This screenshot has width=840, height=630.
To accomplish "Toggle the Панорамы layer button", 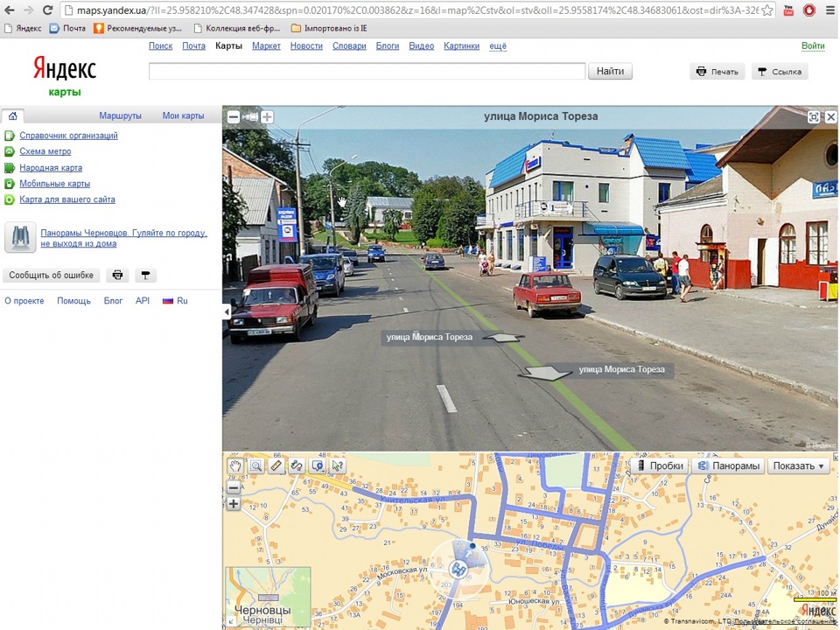I will (729, 466).
